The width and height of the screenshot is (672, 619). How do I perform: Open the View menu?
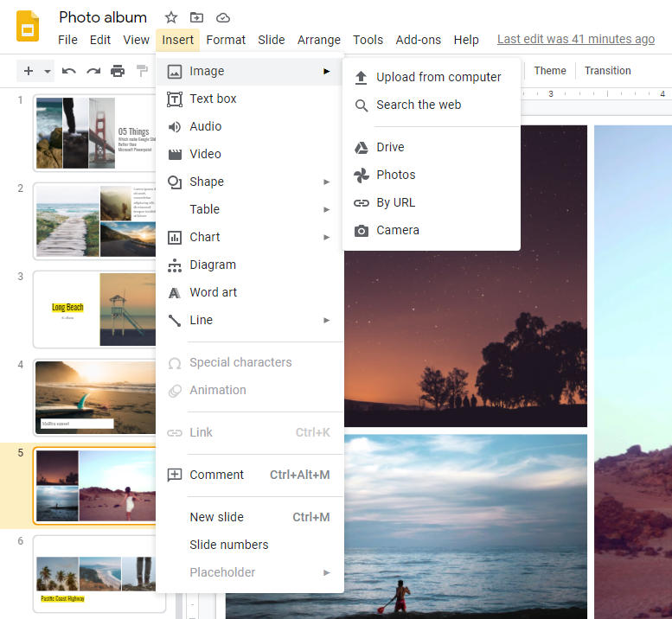tap(137, 40)
